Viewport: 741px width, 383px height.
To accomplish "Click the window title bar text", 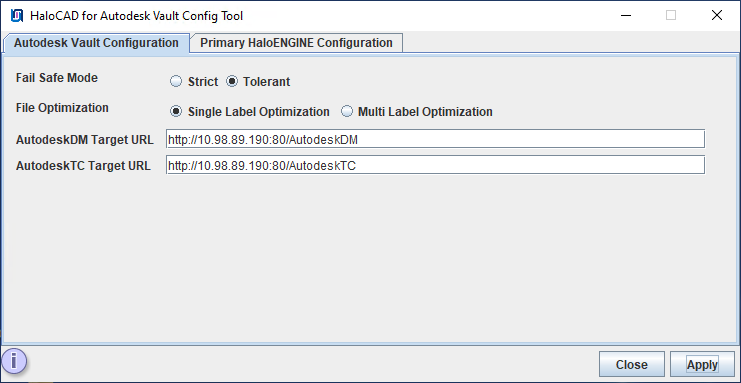I will tap(137, 16).
